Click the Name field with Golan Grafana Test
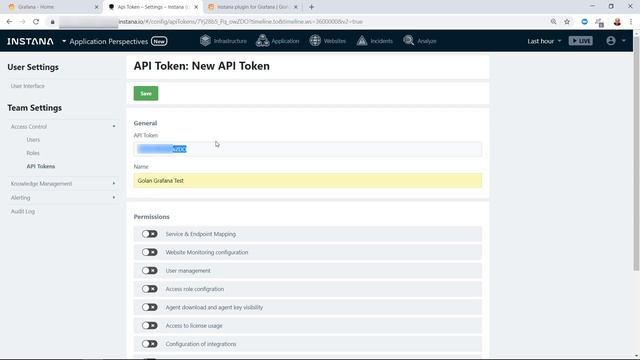This screenshot has height=360, width=640. (308, 180)
